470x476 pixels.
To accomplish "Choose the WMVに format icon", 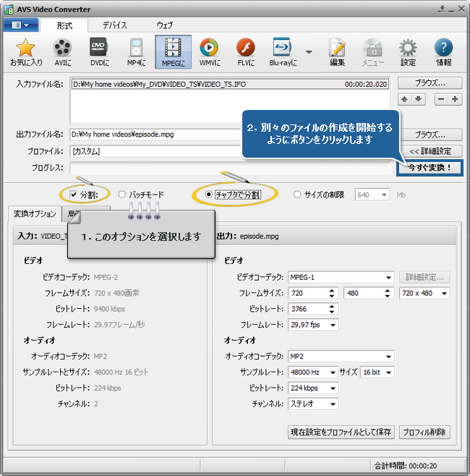I will pyautogui.click(x=210, y=52).
